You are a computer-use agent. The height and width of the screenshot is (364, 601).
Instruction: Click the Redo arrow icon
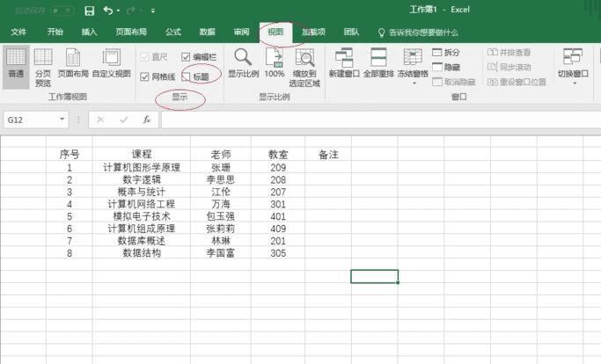(131, 11)
